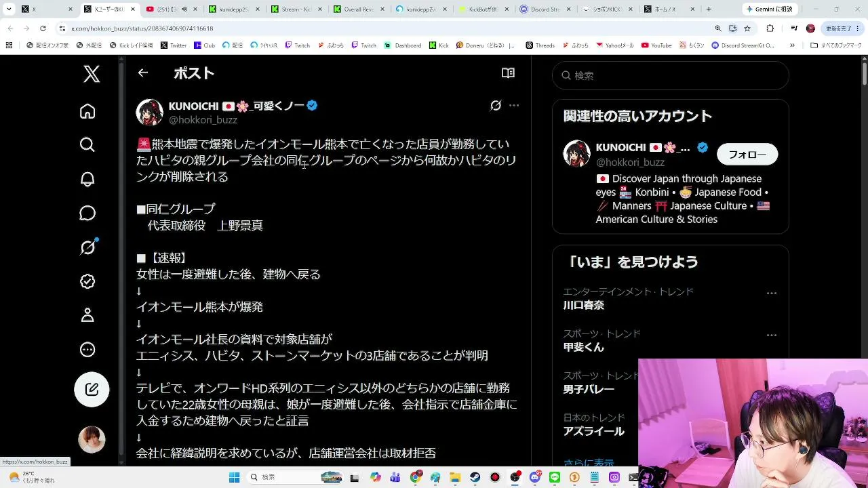Screen dimensions: 868x488
Task: Bookmark this page with the star
Action: (x=747, y=28)
